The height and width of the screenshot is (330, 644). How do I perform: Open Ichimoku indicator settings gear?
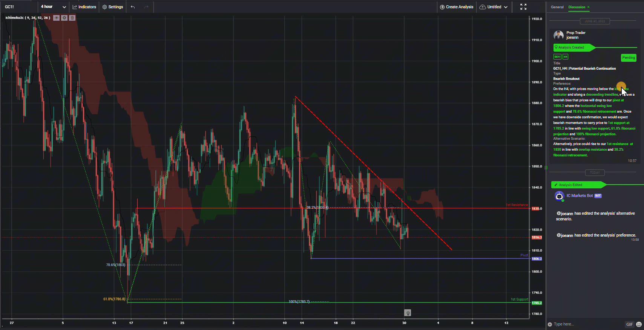click(64, 18)
